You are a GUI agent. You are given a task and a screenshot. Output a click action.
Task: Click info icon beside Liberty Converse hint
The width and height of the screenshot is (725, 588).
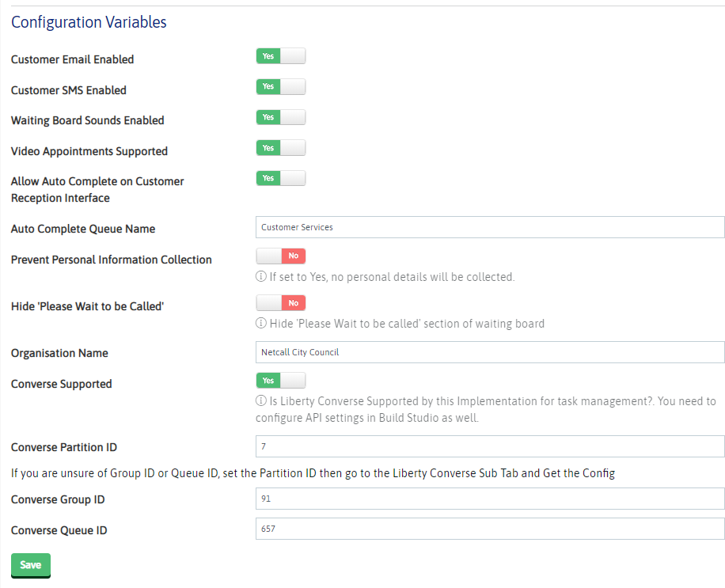pos(260,402)
